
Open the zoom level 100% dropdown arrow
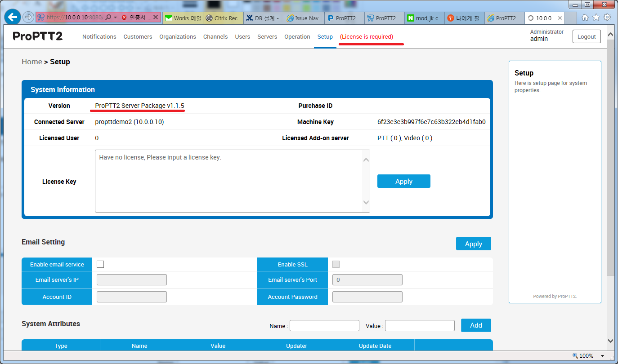pos(603,356)
